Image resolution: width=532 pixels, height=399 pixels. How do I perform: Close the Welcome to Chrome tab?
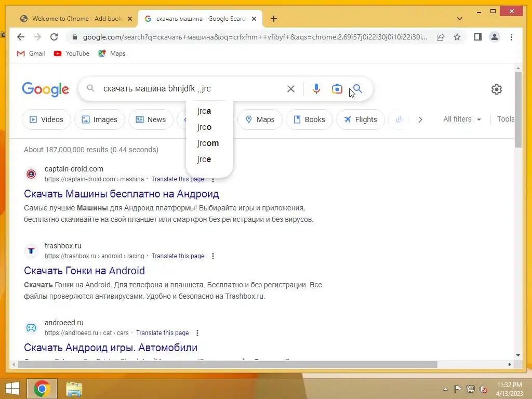[x=129, y=19]
